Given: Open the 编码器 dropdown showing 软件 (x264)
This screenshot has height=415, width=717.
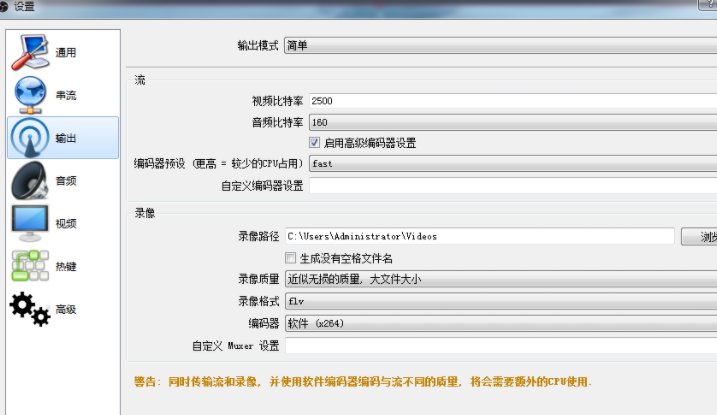Looking at the screenshot, I should [501, 323].
